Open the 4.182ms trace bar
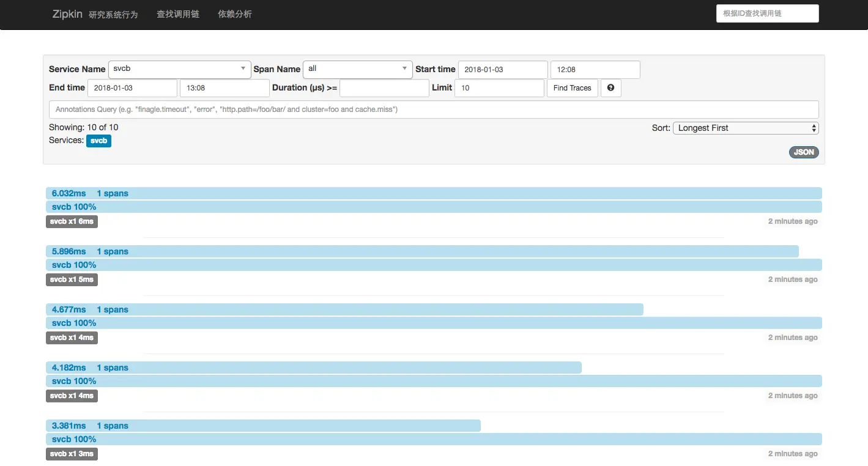Viewport: 868px width, 466px height. (314, 368)
